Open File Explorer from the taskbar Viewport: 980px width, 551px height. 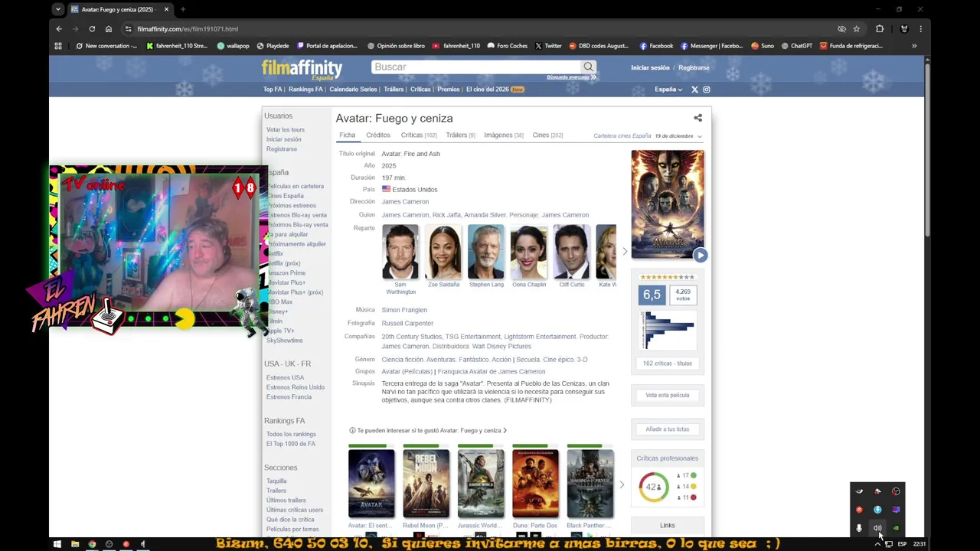(75, 544)
